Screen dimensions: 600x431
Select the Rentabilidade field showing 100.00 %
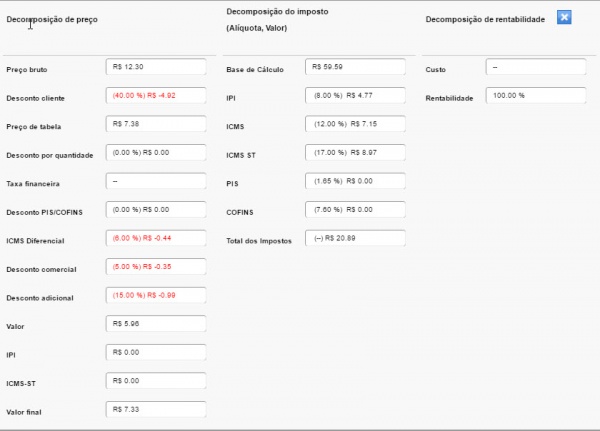coord(536,96)
